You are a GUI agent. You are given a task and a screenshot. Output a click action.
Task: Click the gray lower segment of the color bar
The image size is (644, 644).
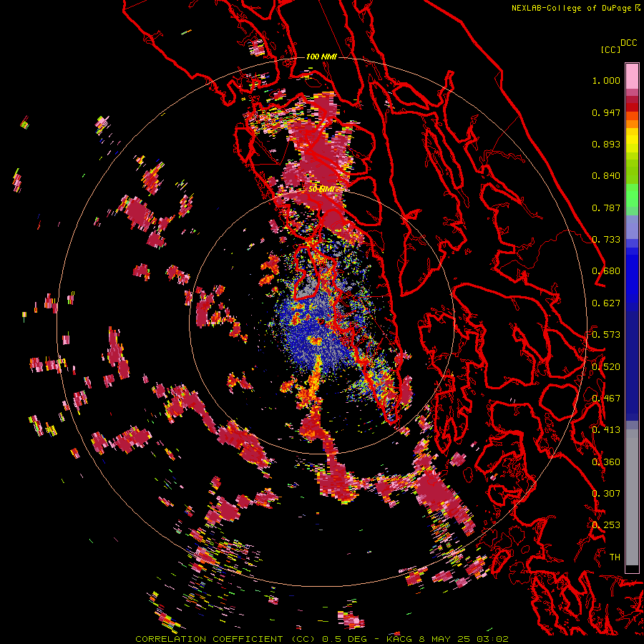point(632,497)
